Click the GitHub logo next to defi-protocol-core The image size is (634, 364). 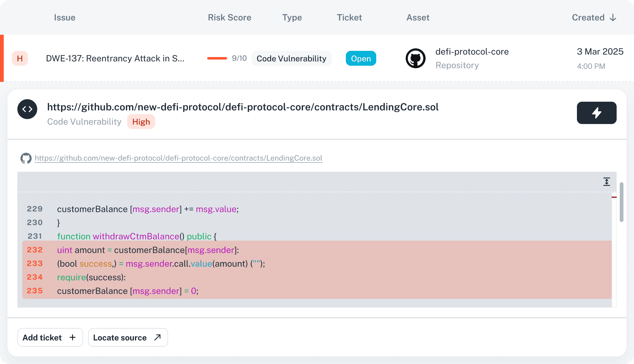coord(415,58)
